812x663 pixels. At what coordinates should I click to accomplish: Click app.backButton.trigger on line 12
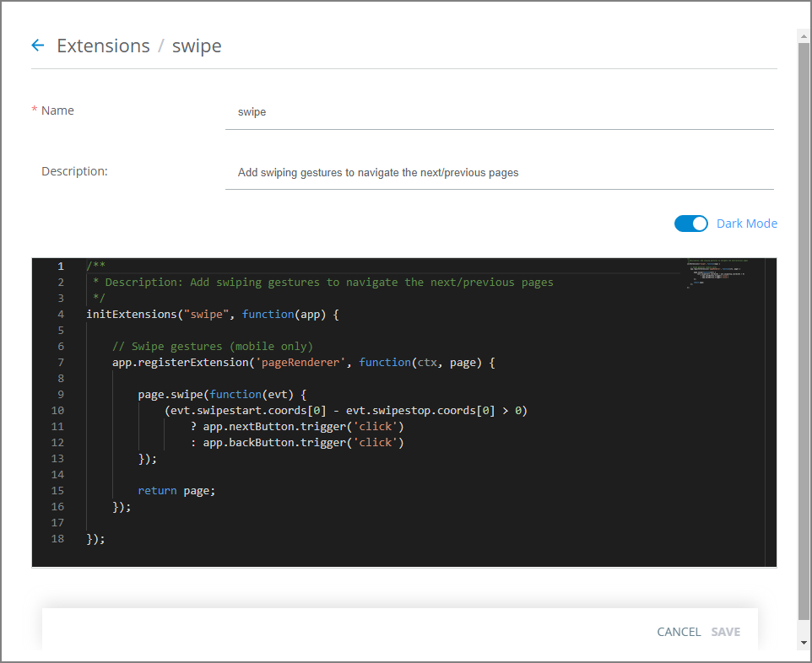[x=274, y=443]
